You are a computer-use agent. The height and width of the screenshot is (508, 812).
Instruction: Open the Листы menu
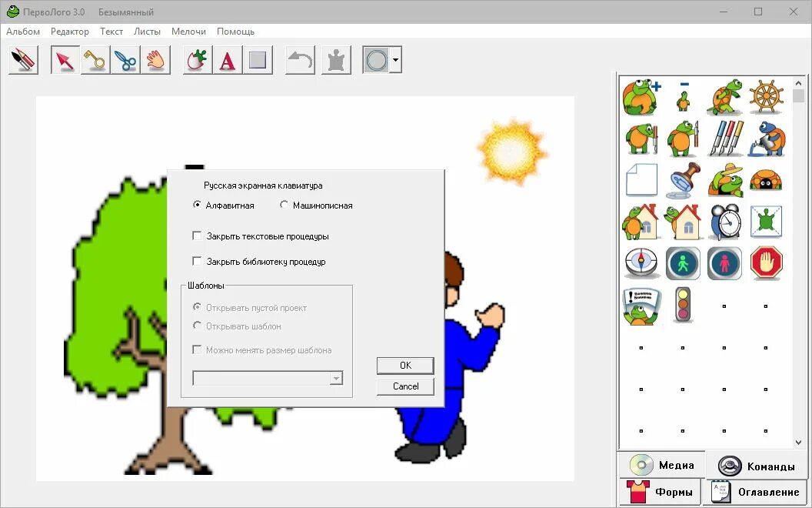click(147, 31)
